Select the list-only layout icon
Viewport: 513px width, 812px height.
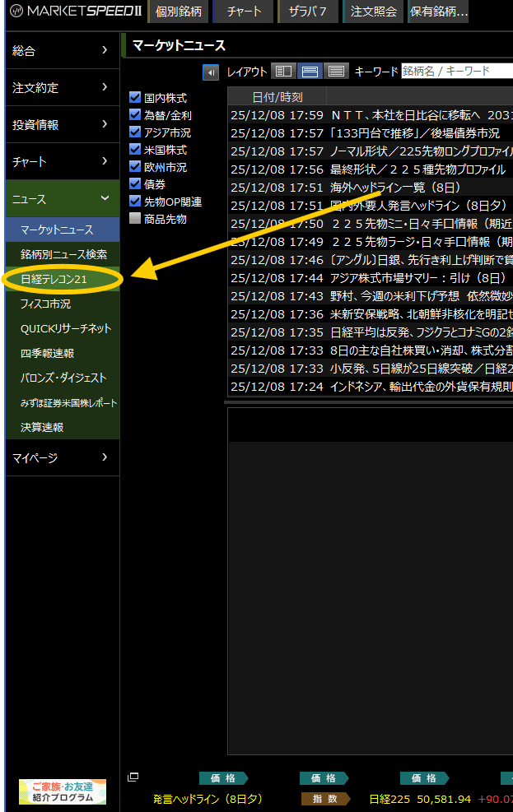coord(336,71)
